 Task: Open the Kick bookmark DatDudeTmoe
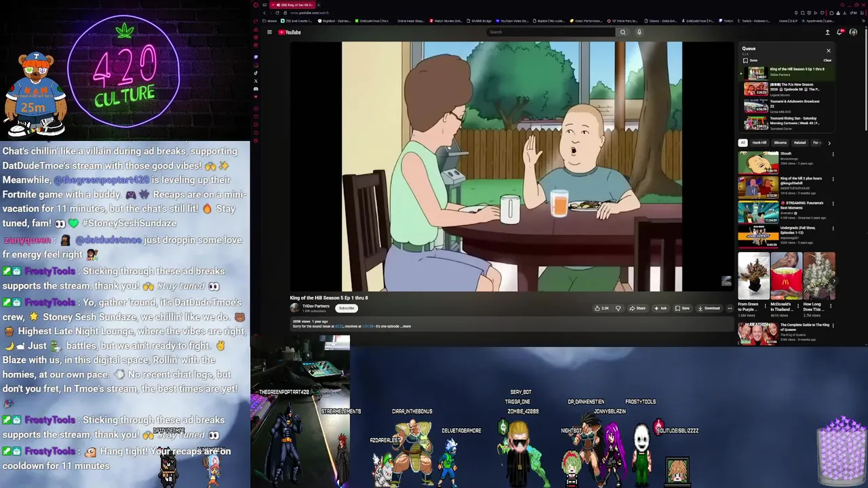[372, 21]
